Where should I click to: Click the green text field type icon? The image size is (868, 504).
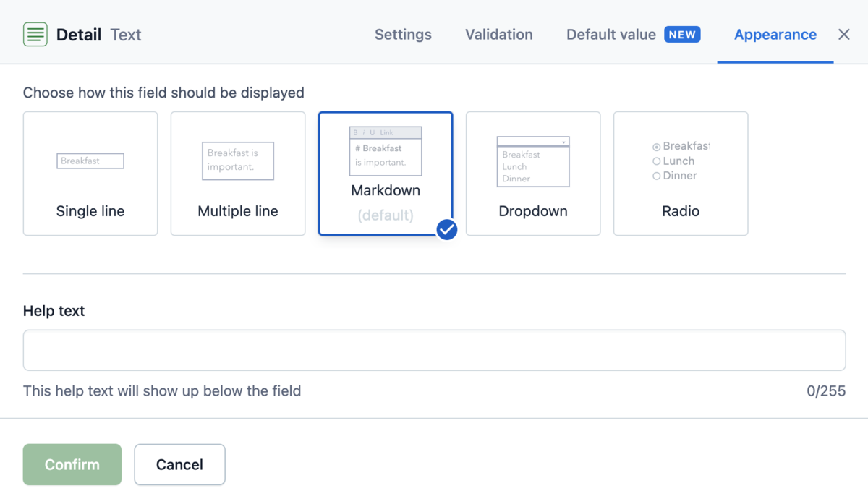35,34
